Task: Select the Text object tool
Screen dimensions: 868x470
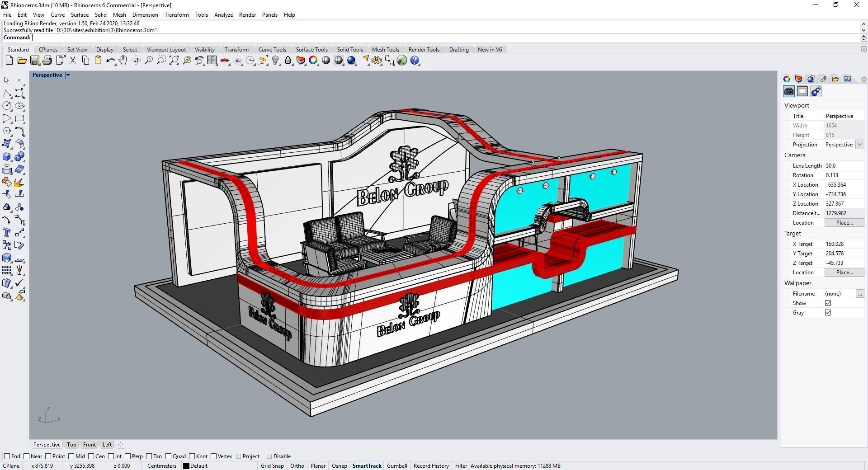Action: point(7,233)
